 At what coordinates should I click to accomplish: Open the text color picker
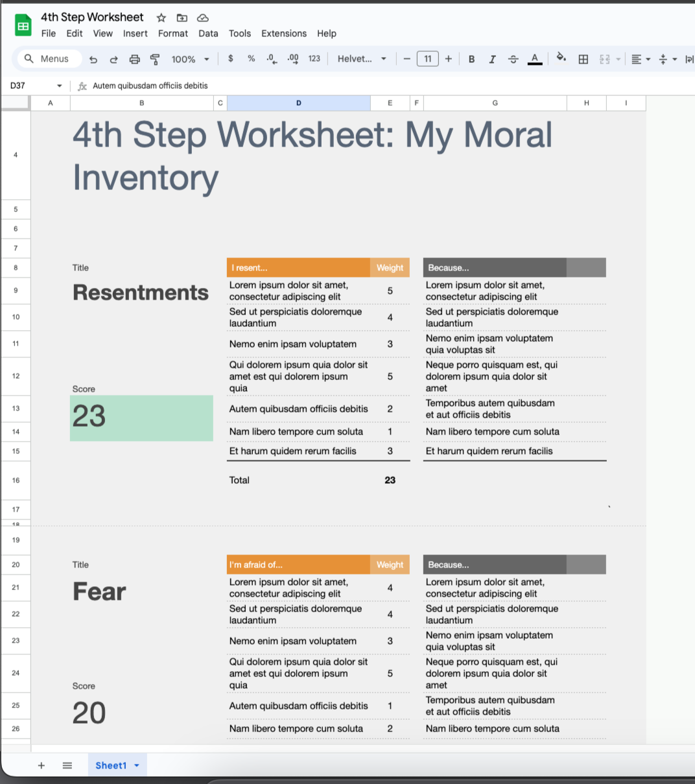pos(534,58)
